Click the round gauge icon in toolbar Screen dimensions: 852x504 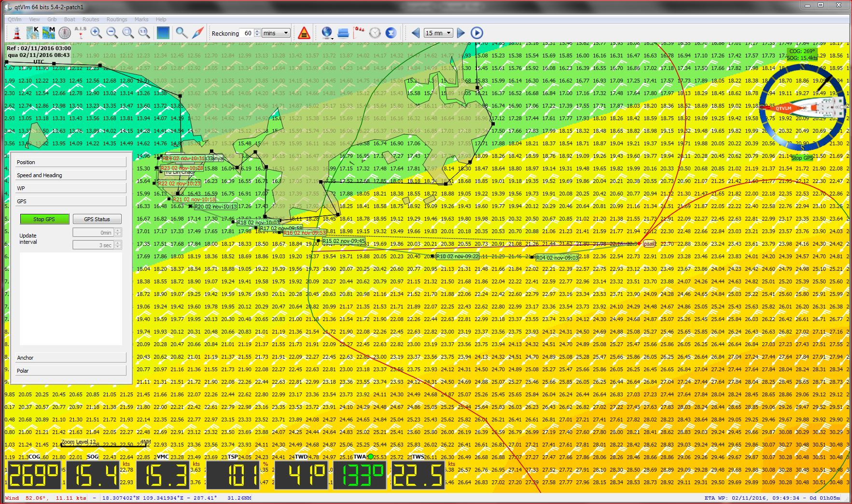click(x=65, y=33)
